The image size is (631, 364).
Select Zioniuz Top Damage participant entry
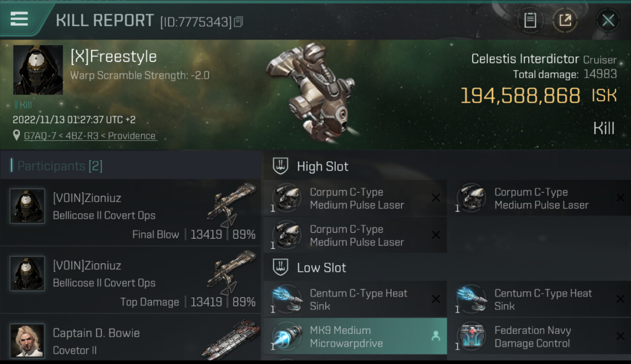click(x=131, y=280)
